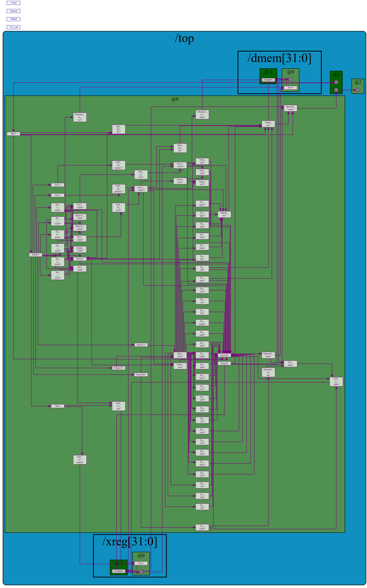
Task: Select the $ld_data load signal block
Action: click(x=291, y=364)
